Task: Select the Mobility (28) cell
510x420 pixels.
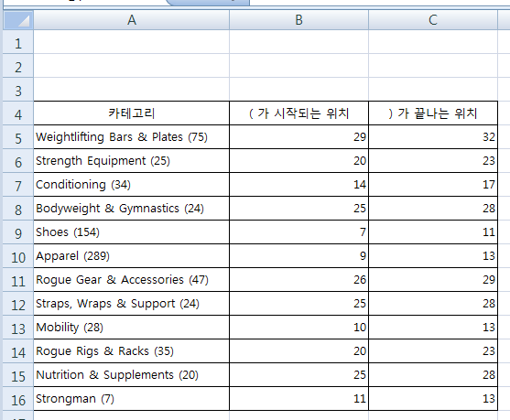Action: [132, 327]
